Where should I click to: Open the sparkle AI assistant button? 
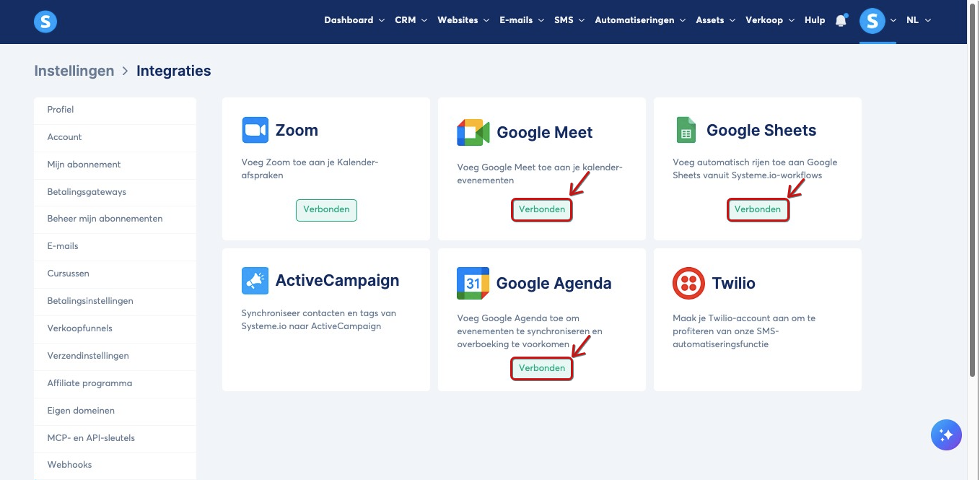pos(947,435)
